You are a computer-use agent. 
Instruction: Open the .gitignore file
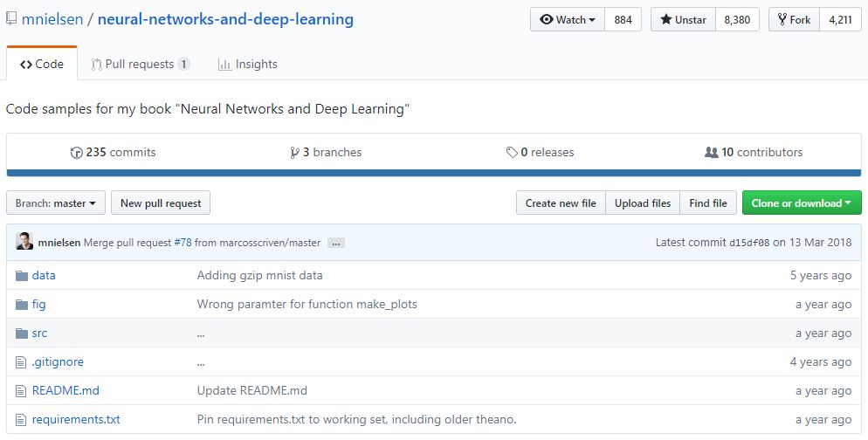click(58, 362)
